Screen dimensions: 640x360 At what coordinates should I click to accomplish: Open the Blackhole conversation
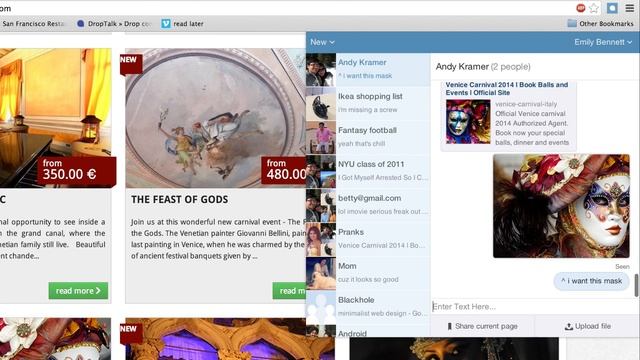click(368, 307)
